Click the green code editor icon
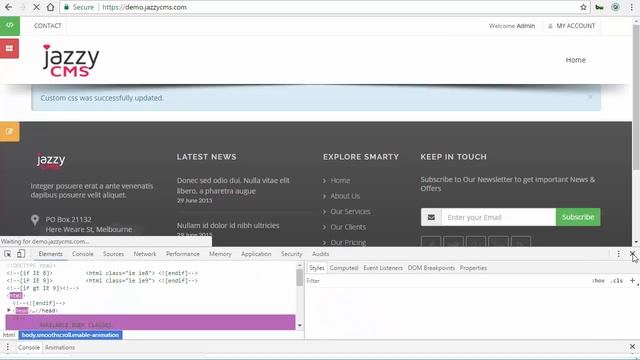 tap(9, 25)
